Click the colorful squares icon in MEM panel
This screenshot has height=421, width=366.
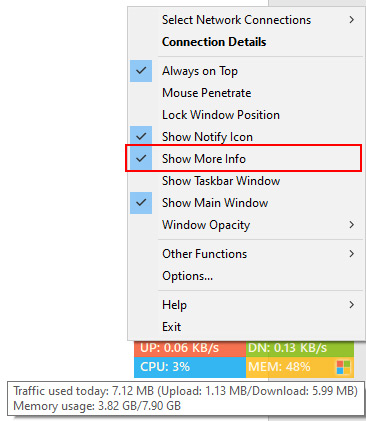pos(343,367)
